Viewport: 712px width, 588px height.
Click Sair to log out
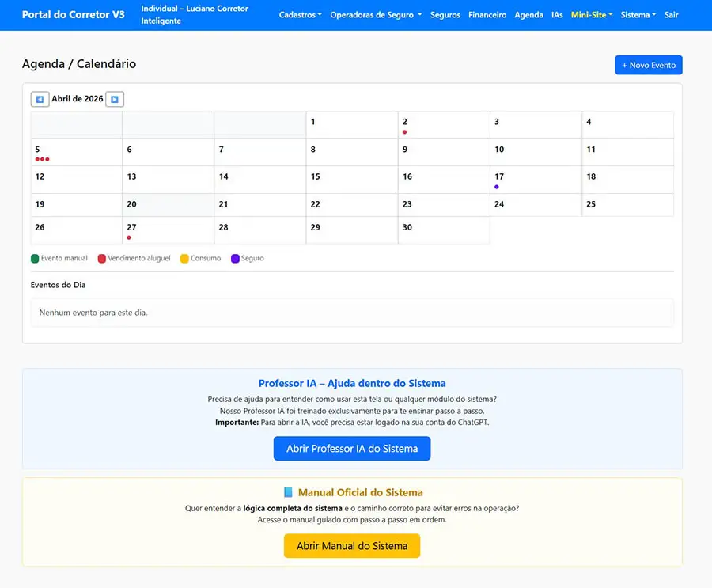click(672, 15)
